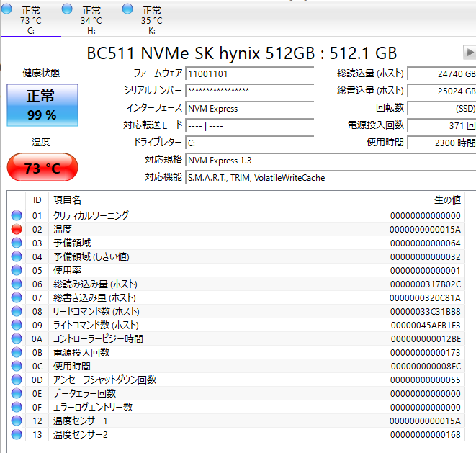476x453 pixels.
Task: Select the C: drive tab
Action: [x=31, y=21]
